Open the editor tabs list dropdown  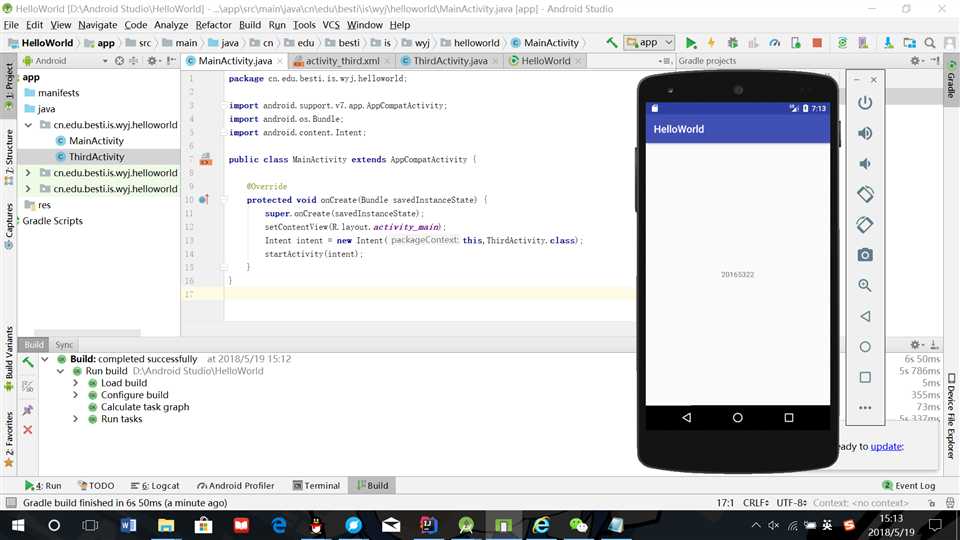pos(666,61)
